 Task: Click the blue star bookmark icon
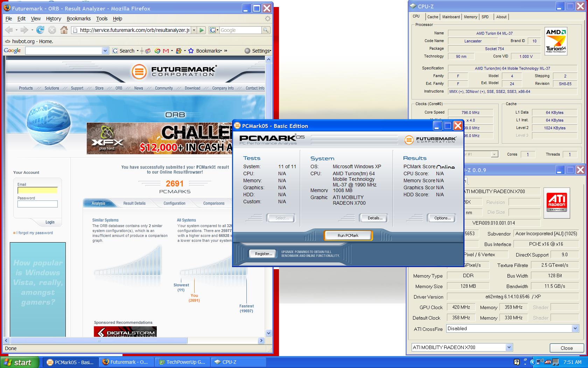191,51
